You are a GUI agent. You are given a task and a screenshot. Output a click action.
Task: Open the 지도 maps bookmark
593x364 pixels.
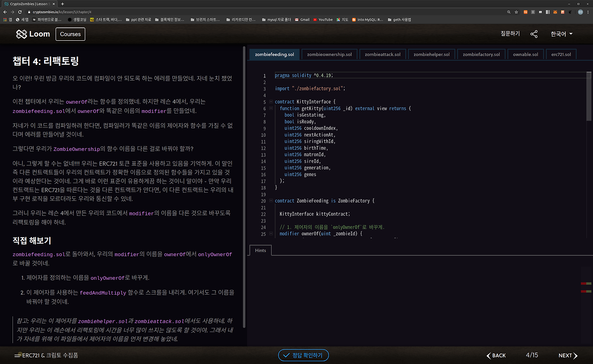tap(342, 19)
